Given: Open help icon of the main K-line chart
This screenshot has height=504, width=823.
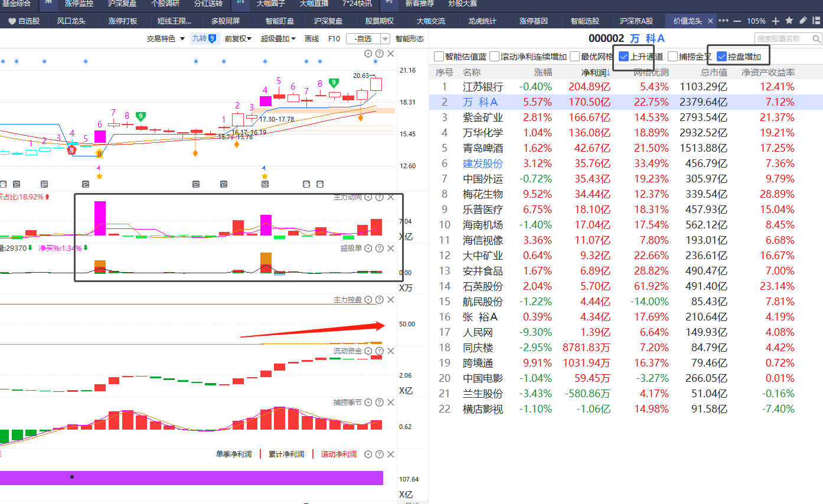Looking at the screenshot, I should pyautogui.click(x=380, y=54).
